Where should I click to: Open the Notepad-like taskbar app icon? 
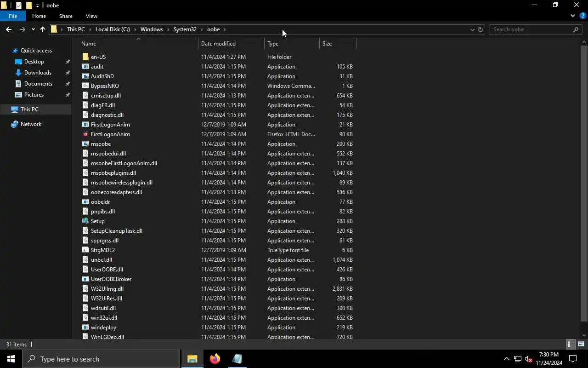point(237,359)
